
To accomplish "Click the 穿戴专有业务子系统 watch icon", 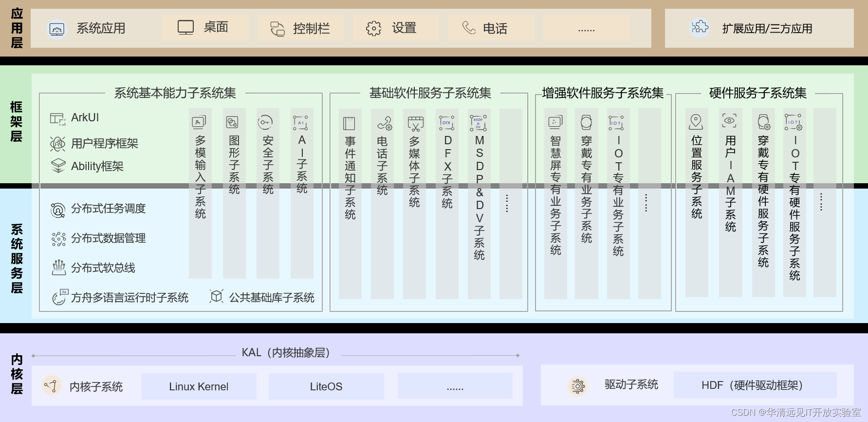I will pos(586,122).
